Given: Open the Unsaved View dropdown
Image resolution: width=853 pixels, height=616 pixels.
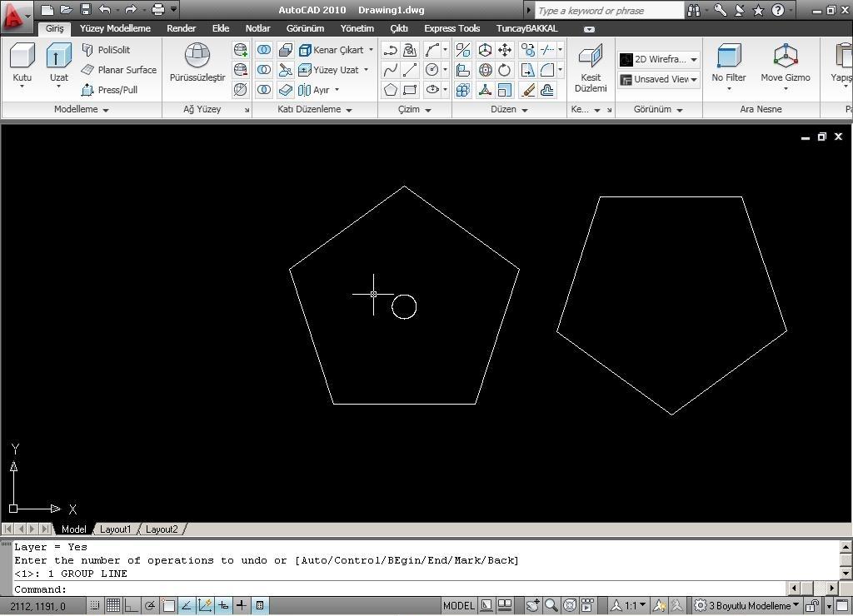Looking at the screenshot, I should (x=658, y=79).
